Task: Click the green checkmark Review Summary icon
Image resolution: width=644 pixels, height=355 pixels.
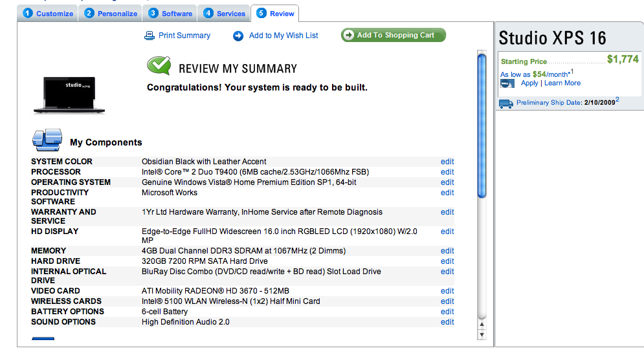Action: click(x=159, y=65)
